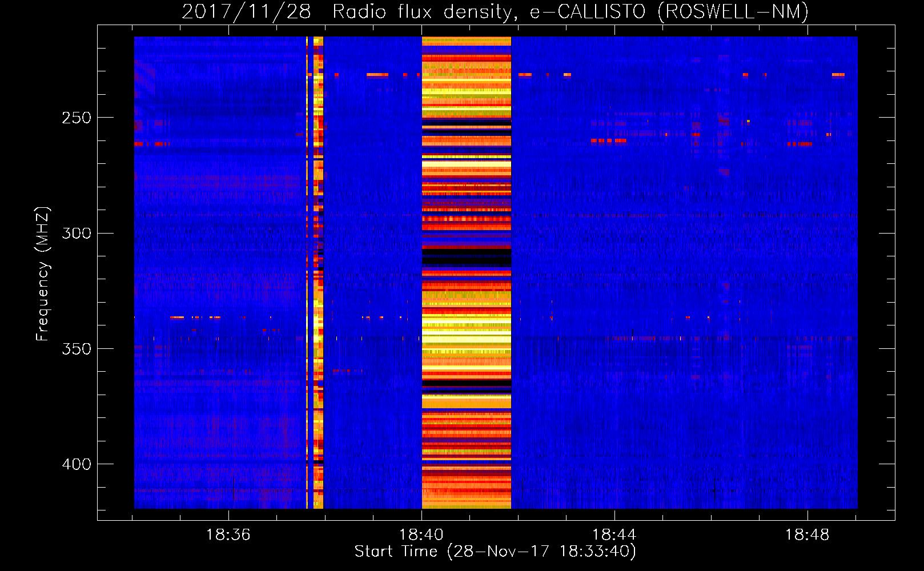Image resolution: width=924 pixels, height=571 pixels.
Task: Click the plot title '2017/11/28 Radio flux density'
Action: 347,12
